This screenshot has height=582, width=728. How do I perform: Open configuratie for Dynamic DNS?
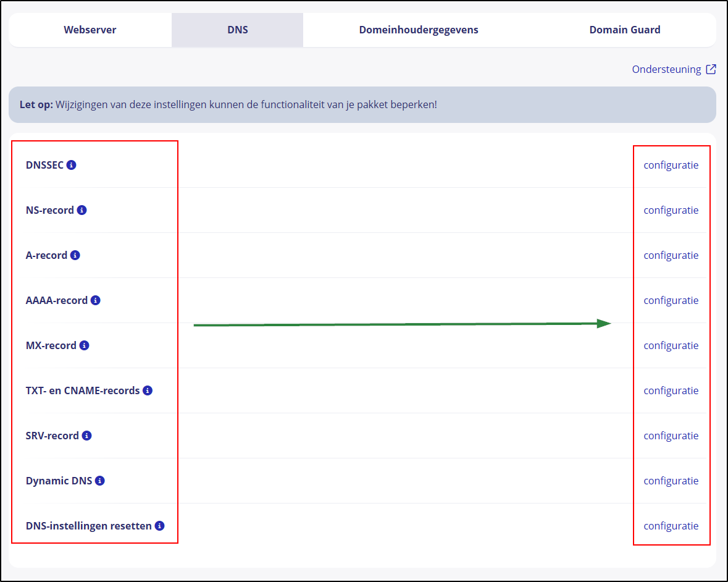point(671,481)
